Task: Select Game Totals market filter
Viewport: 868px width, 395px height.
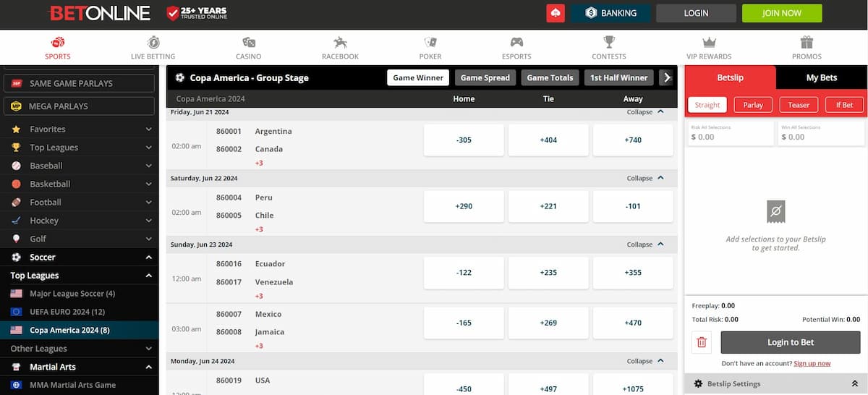Action: tap(550, 77)
